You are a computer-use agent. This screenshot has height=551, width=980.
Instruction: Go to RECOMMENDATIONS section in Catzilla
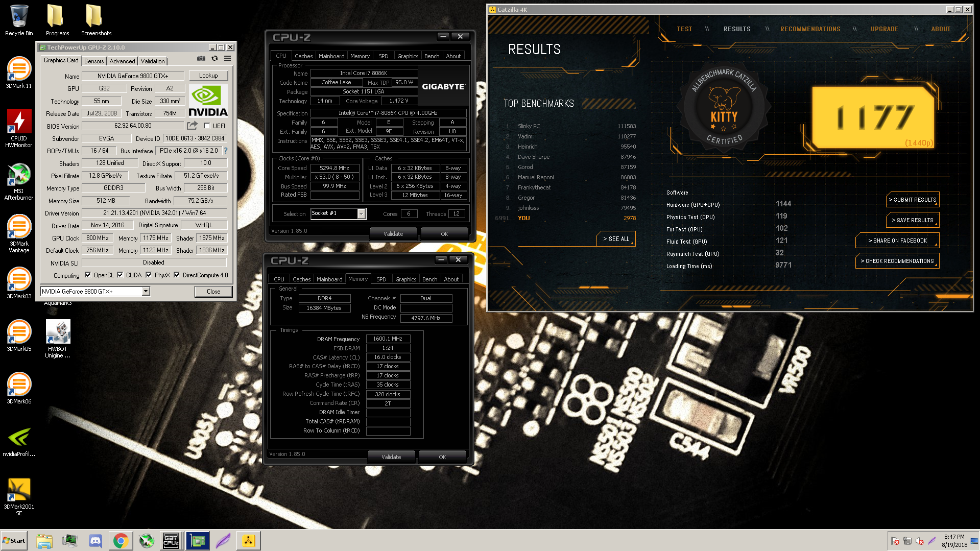coord(810,29)
